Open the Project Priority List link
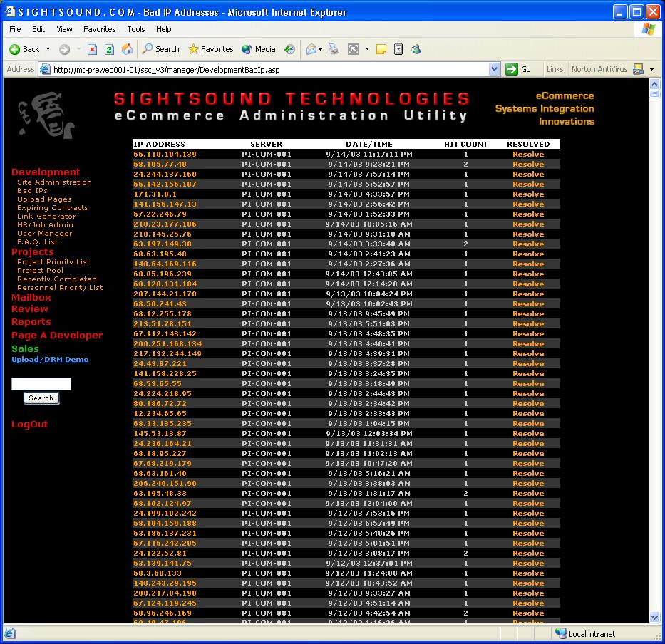 click(53, 262)
